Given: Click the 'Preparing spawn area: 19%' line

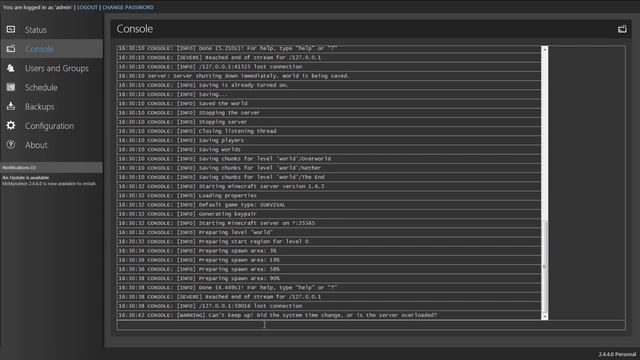Looking at the screenshot, I should 329,260.
